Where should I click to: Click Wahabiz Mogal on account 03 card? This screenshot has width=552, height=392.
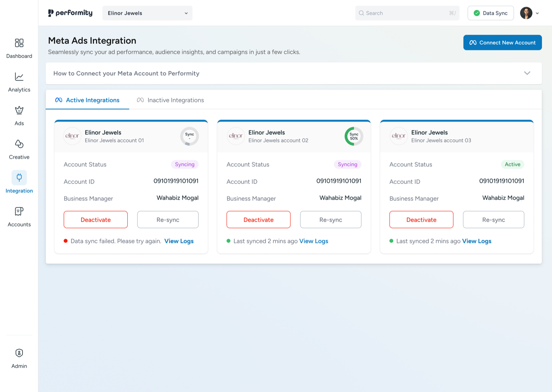tap(503, 198)
